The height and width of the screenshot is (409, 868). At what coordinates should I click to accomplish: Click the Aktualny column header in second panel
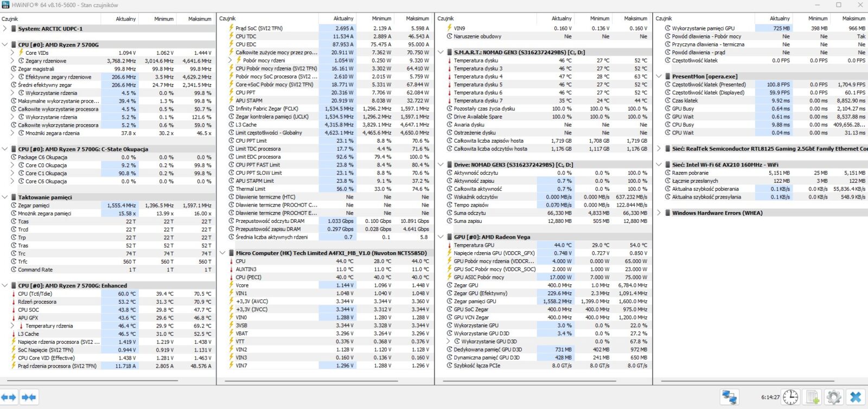(343, 18)
